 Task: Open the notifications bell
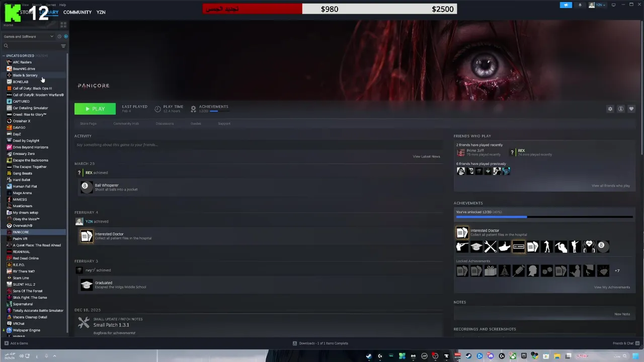tap(580, 5)
